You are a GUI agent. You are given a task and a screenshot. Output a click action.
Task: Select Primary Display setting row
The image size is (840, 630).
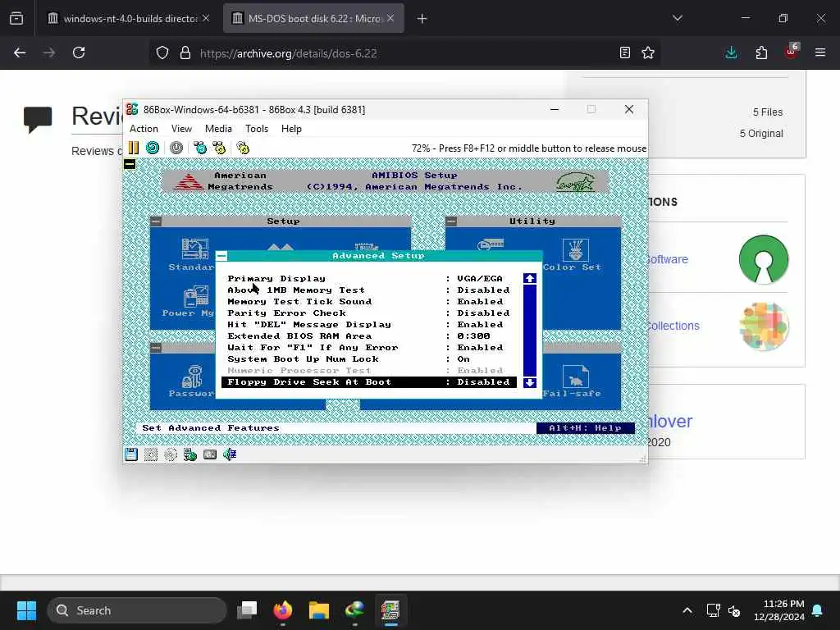369,279
